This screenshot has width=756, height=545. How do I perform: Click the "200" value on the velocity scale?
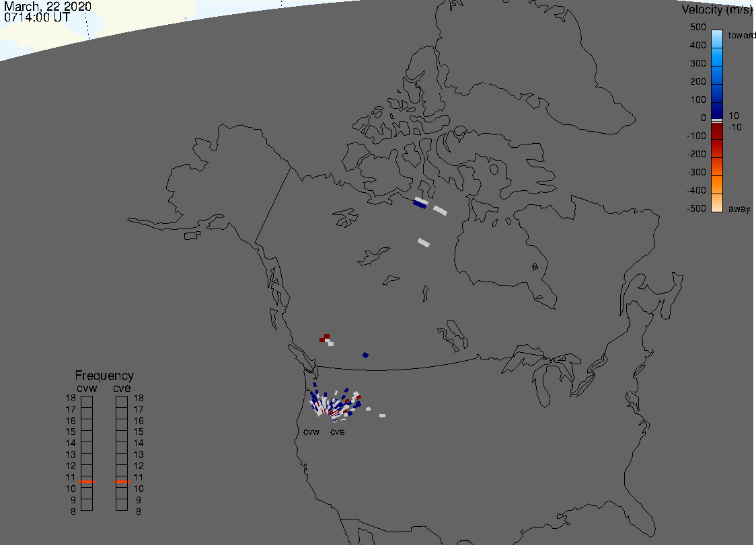pyautogui.click(x=697, y=81)
